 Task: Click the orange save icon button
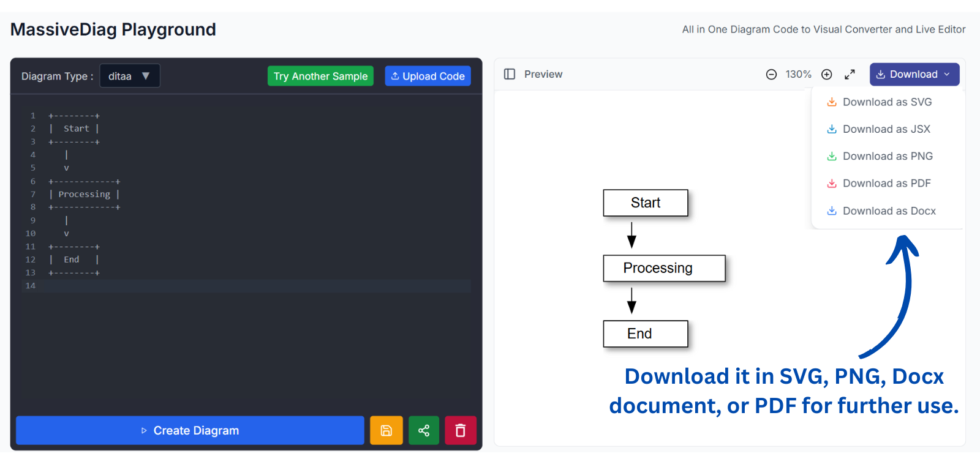tap(386, 430)
